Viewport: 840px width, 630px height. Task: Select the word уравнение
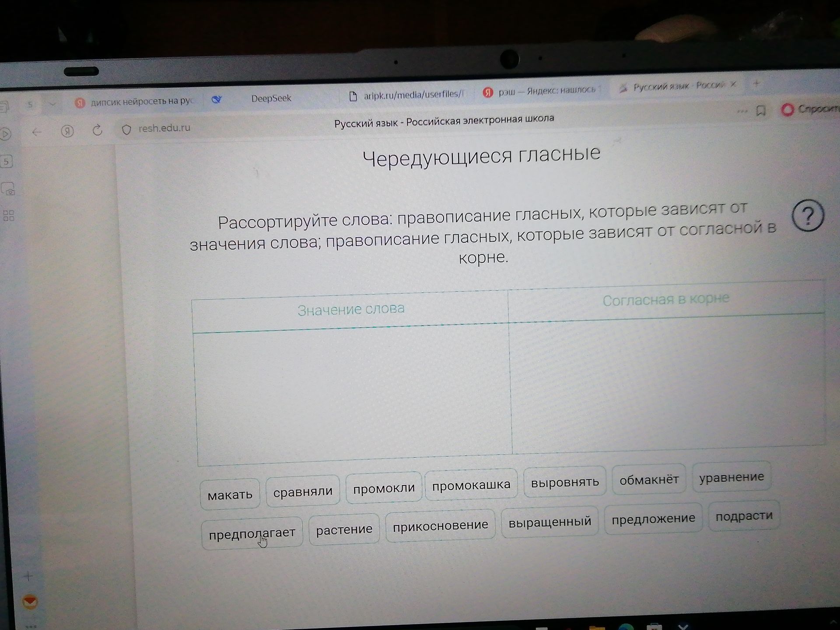[x=731, y=477]
